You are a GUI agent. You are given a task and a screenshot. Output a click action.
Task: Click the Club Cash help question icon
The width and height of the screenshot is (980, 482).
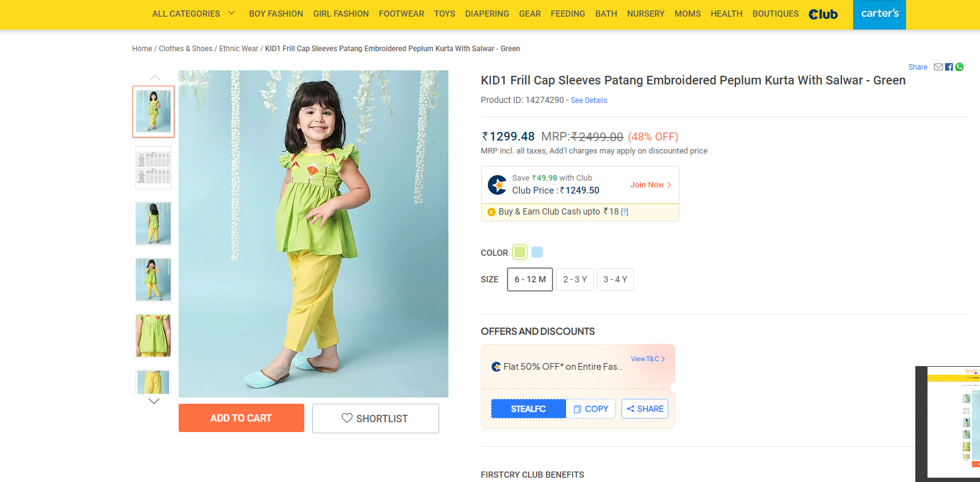(625, 212)
